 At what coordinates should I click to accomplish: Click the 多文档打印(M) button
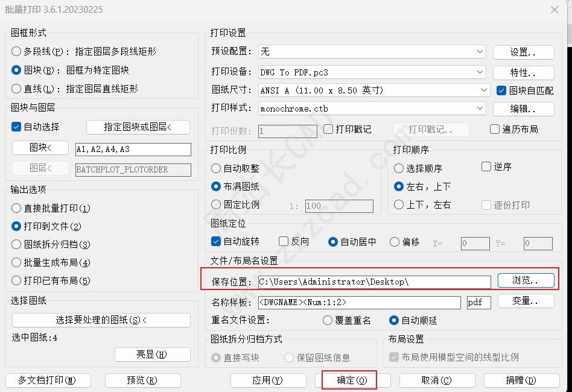tap(48, 381)
